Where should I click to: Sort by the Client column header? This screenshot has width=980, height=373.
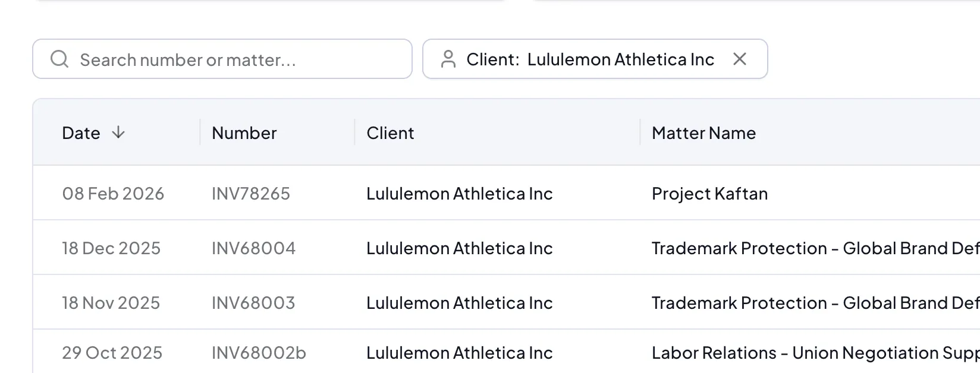click(x=390, y=133)
